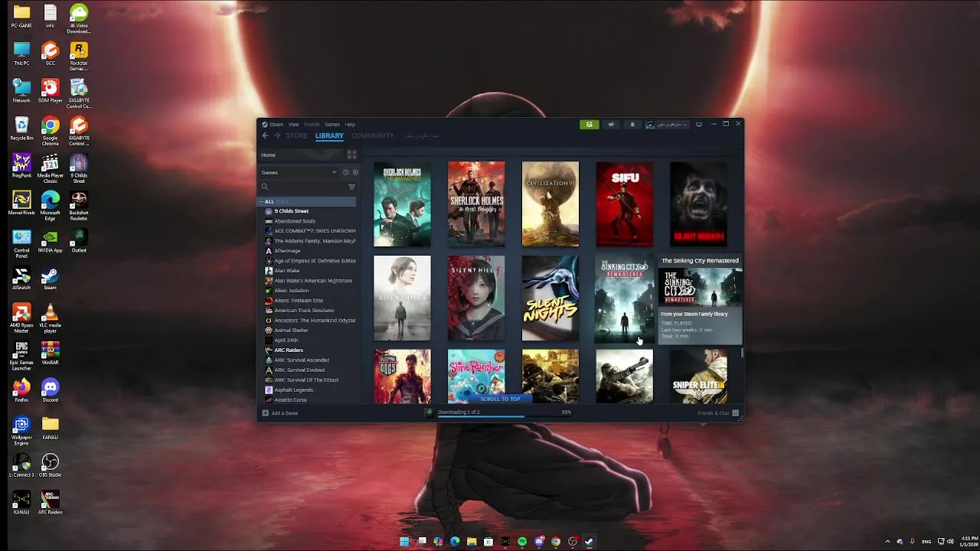Screen dimensions: 980x551
Task: Launch Epic Games Launcher from desktop
Action: 21,354
